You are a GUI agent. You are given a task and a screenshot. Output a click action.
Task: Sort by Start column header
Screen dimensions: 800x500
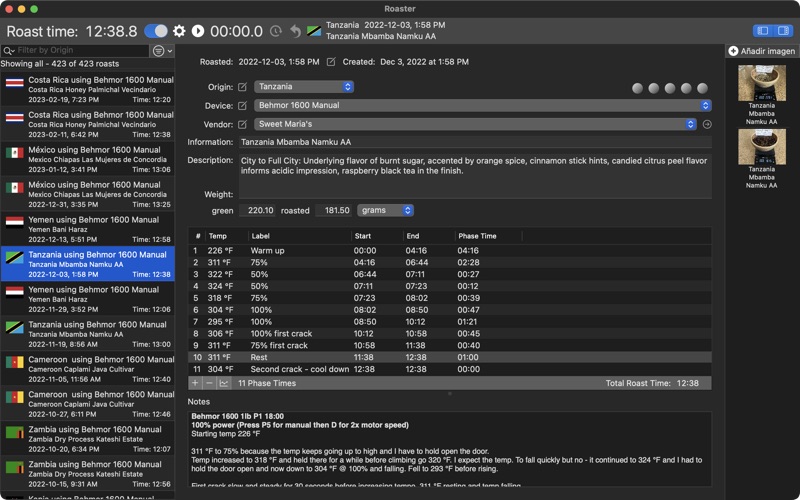[377, 236]
